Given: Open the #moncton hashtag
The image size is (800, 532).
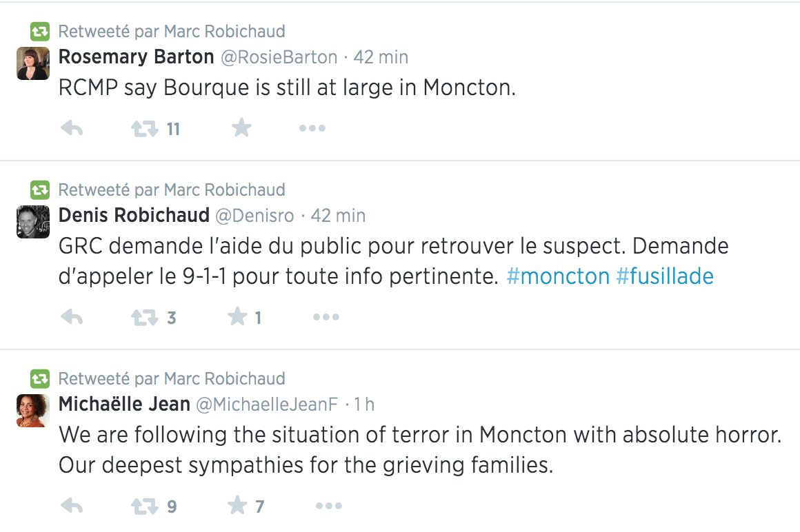Looking at the screenshot, I should coord(558,276).
